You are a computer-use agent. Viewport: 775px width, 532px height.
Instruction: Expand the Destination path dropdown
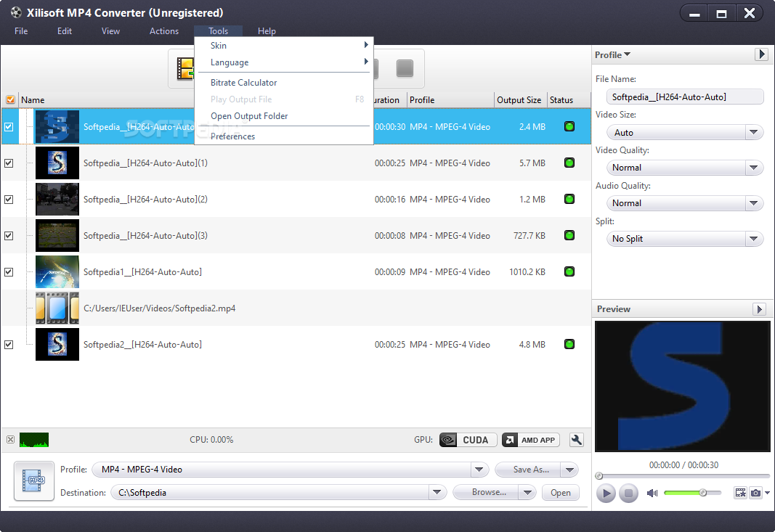pos(437,493)
